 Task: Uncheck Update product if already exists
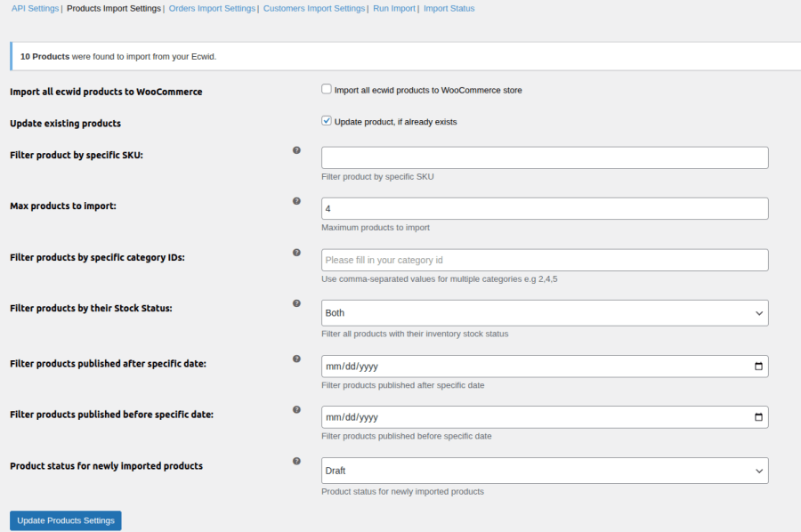(x=327, y=121)
